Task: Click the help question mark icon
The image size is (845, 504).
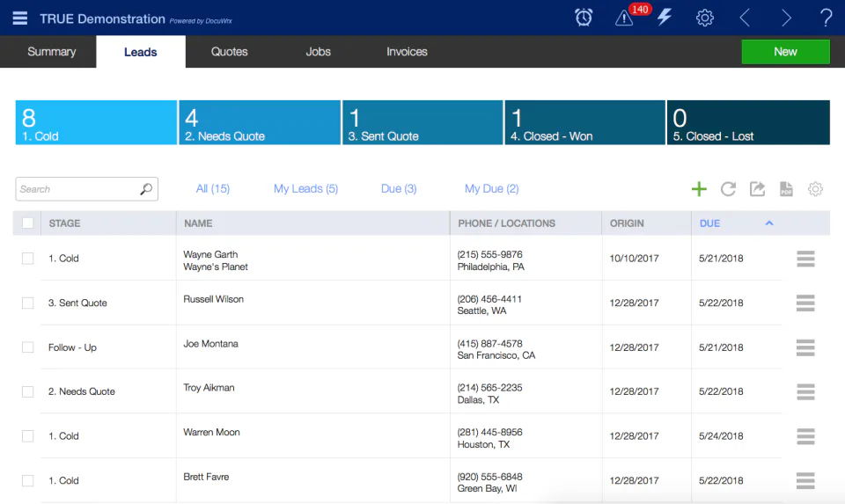Action: [826, 18]
